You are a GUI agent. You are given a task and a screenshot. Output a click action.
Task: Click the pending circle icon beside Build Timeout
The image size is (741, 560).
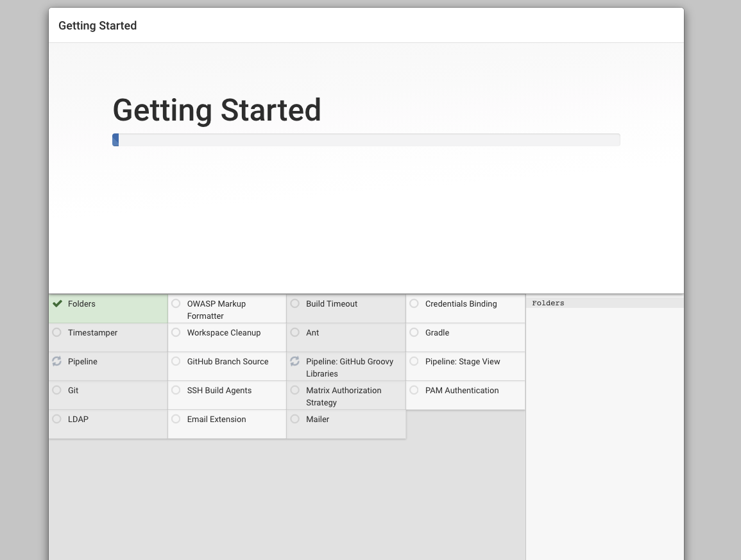pyautogui.click(x=295, y=303)
